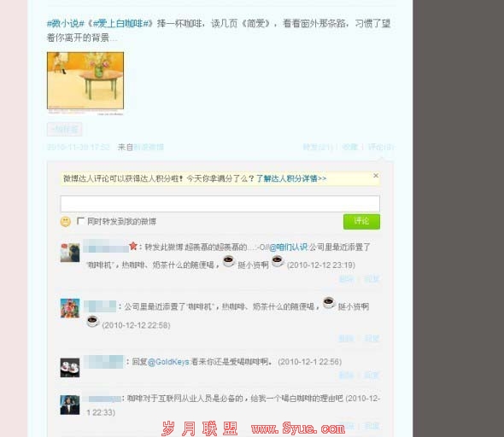Enlarge the table and flowers thumbnail
Image resolution: width=504 pixels, height=437 pixels.
pos(85,80)
